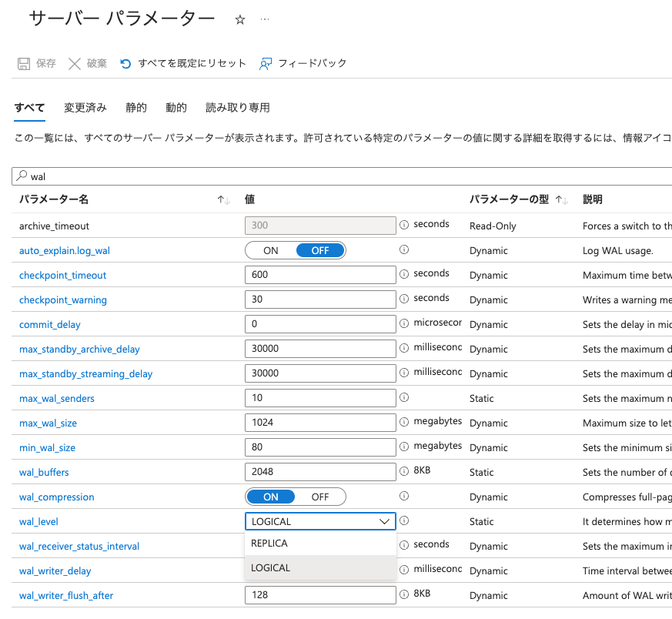The width and height of the screenshot is (672, 619).
Task: Open the max_standby_streaming_delay link
Action: [85, 374]
